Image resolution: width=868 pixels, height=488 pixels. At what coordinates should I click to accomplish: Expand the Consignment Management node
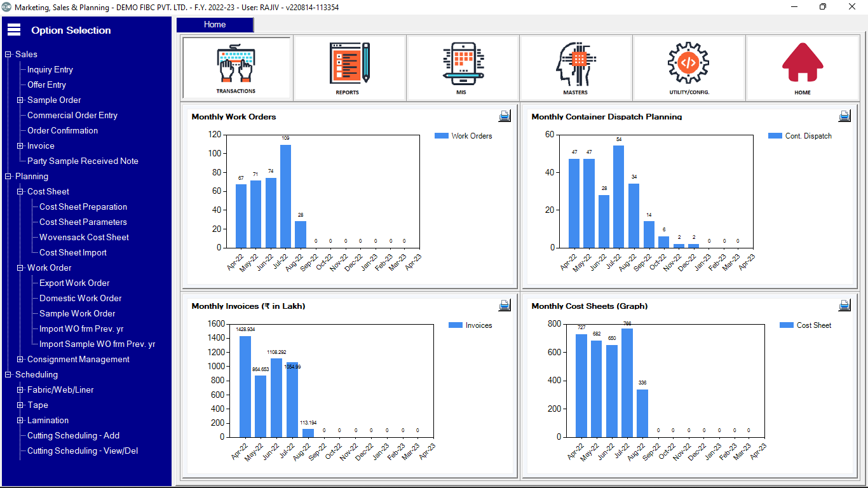pyautogui.click(x=20, y=360)
